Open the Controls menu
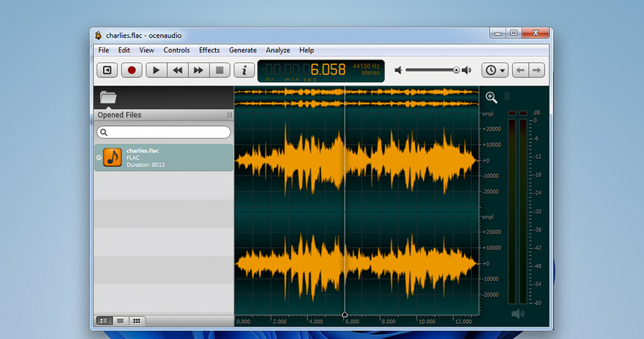Image resolution: width=644 pixels, height=339 pixels. coord(177,50)
